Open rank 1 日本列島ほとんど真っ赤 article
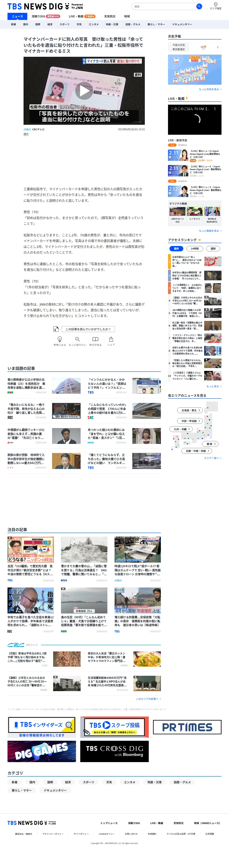This screenshot has width=229, height=868. (x=195, y=261)
